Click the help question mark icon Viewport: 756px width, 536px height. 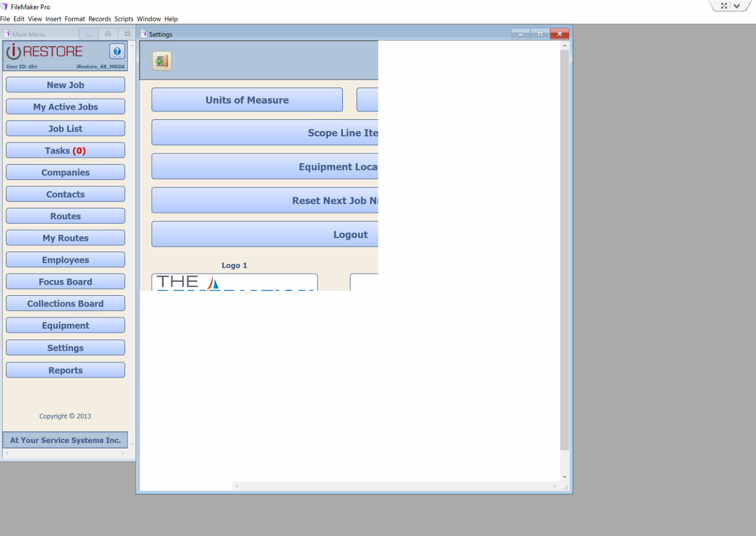click(117, 52)
